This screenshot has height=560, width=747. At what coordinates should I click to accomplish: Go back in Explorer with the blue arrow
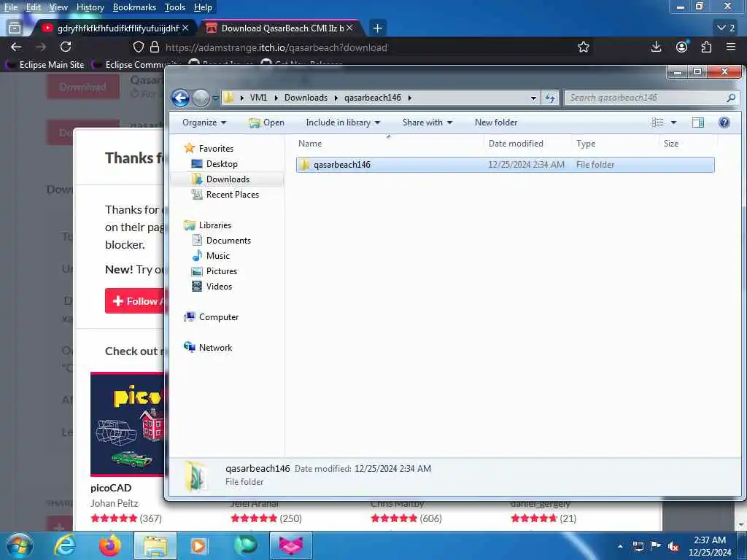coord(181,98)
